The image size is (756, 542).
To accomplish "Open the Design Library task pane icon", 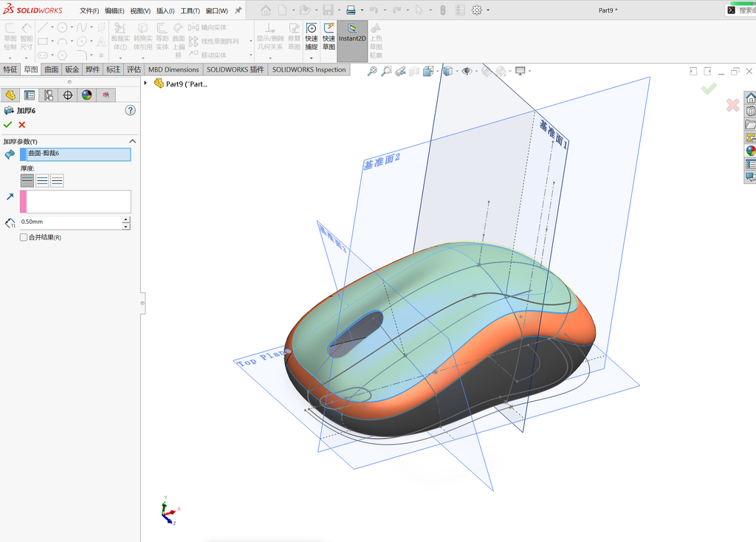I will [751, 111].
